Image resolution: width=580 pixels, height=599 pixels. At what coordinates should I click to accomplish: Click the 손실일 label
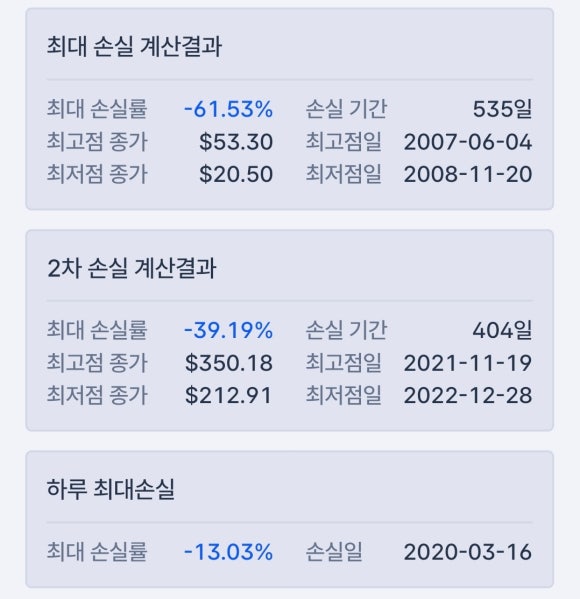point(334,552)
